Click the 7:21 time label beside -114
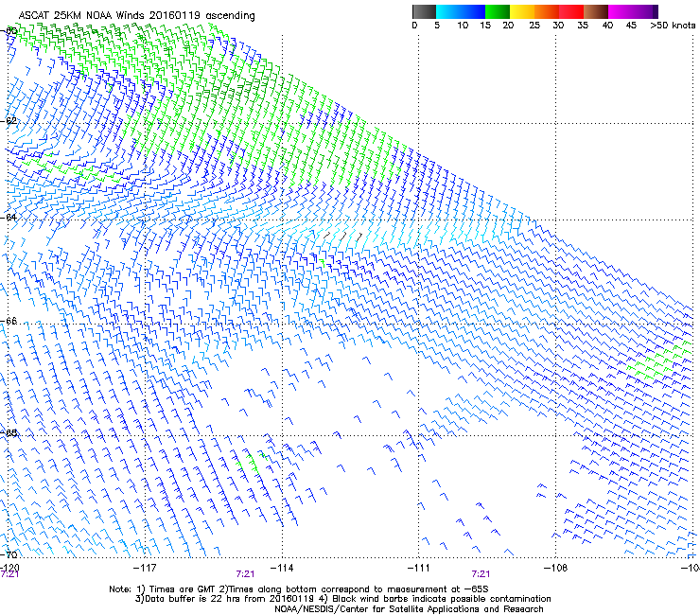The image size is (700, 615). (x=245, y=574)
